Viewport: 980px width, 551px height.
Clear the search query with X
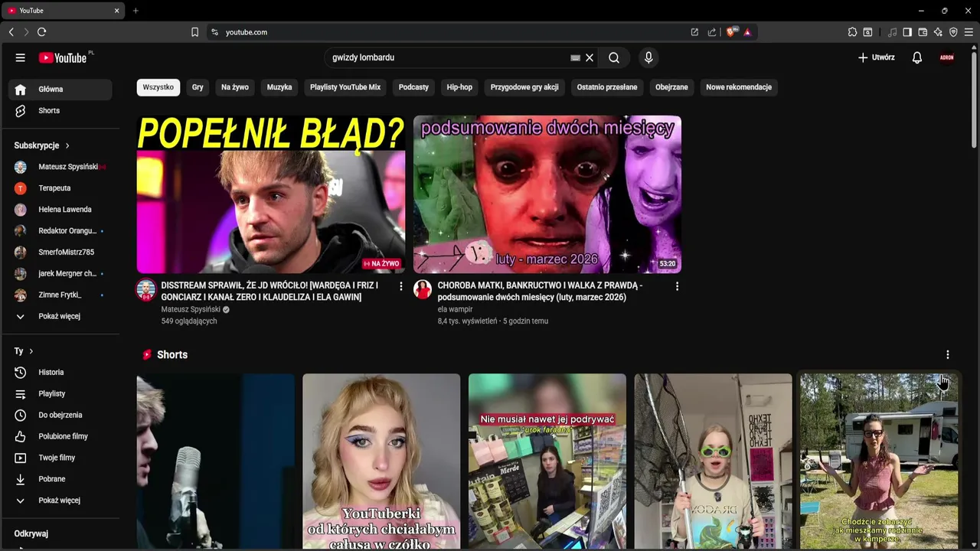tap(590, 57)
